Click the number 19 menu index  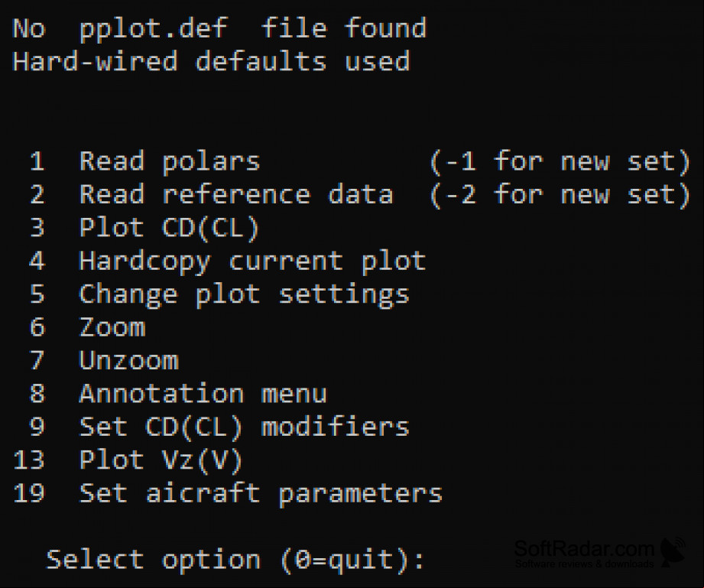coord(29,493)
